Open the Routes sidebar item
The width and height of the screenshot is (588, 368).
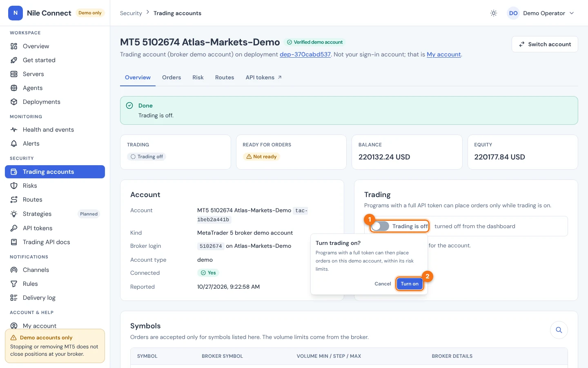click(x=55, y=200)
